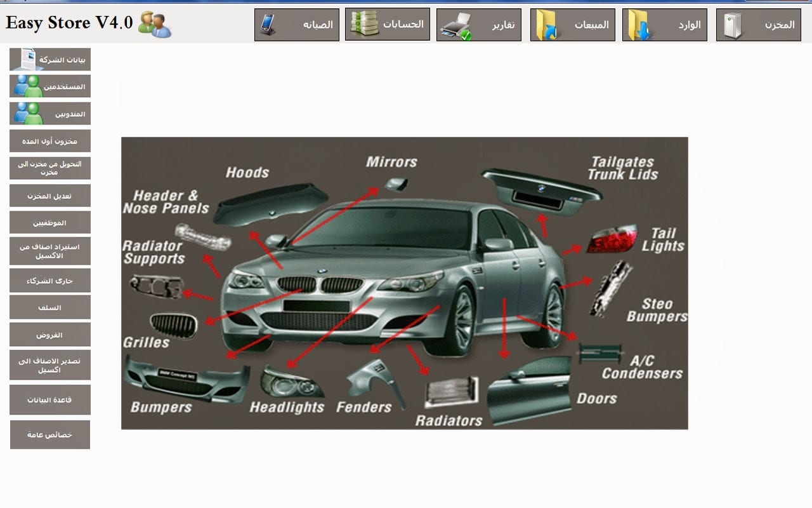Screen dimensions: 812x508
Task: Click the people icon on المندوبين (Representatives)
Action: (x=28, y=114)
